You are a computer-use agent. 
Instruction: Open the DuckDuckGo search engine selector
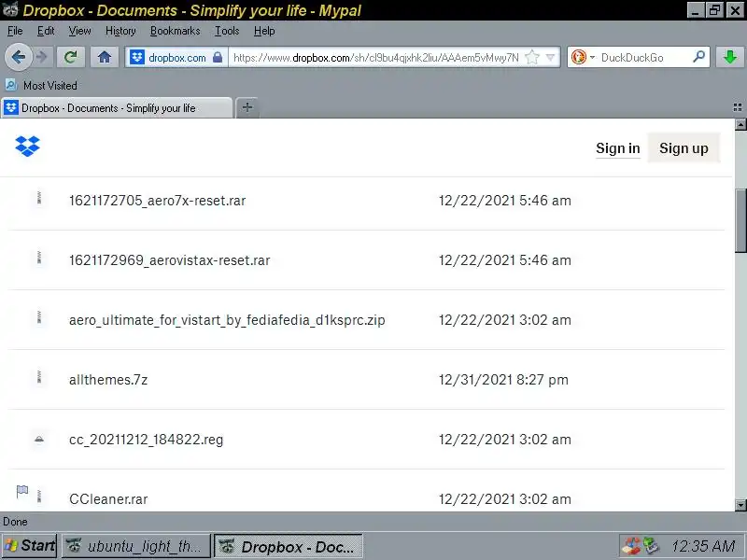(x=582, y=58)
